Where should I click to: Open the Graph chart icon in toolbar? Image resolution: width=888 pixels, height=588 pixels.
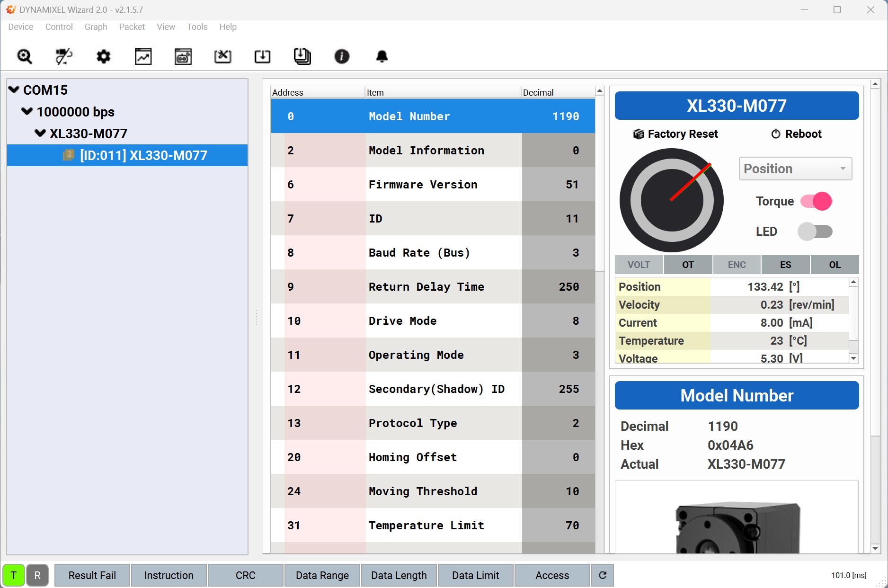(143, 56)
